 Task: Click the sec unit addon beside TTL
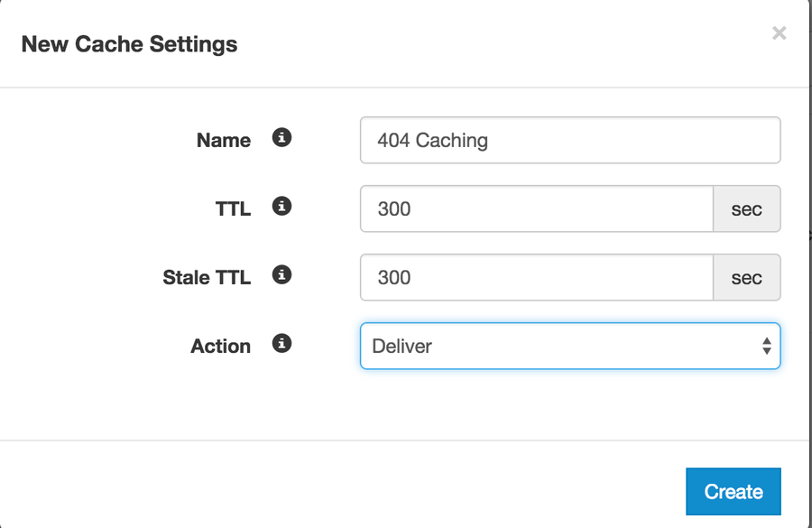coord(747,208)
